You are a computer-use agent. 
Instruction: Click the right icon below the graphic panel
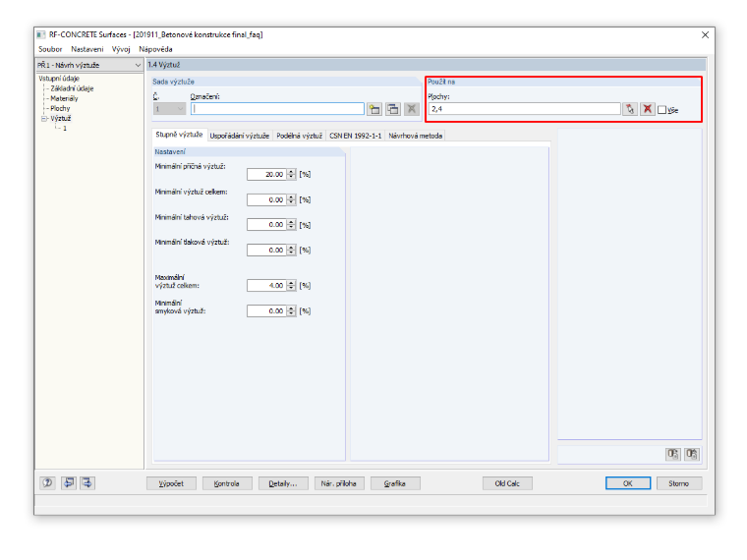pyautogui.click(x=692, y=454)
